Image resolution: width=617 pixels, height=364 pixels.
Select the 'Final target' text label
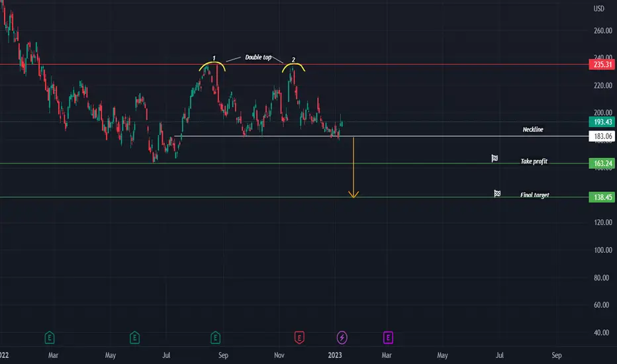click(535, 195)
